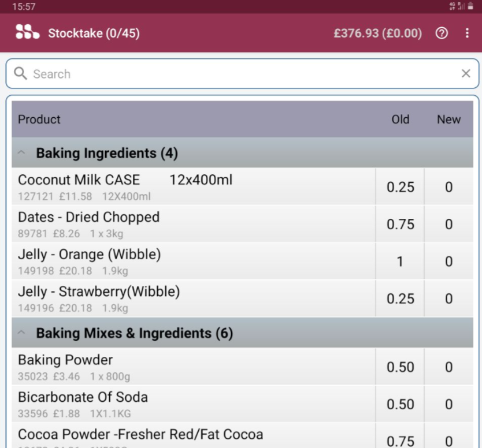The width and height of the screenshot is (482, 448).
Task: Edit new count for Dates - Dried Chopped
Action: click(x=448, y=225)
